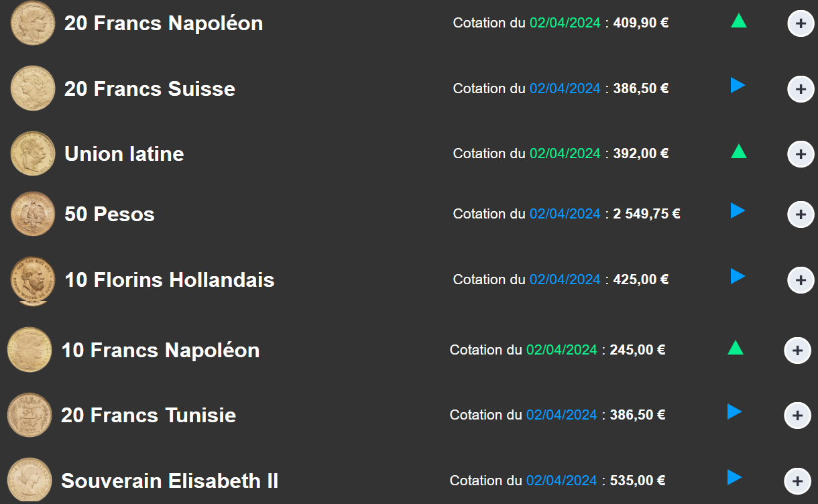Click the green up arrow for 20 Francs Napoléon
The width and height of the screenshot is (818, 504).
[x=738, y=21]
